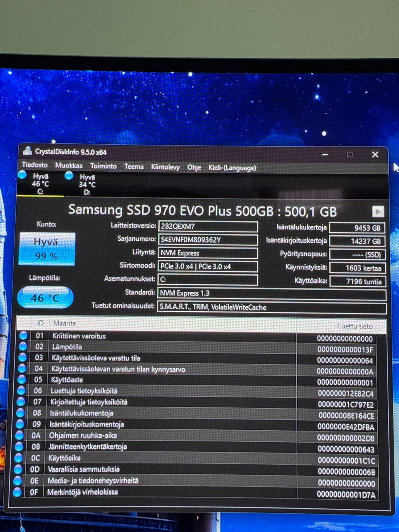This screenshot has width=399, height=532.
Task: Open the Toiminto menu
Action: pos(103,166)
